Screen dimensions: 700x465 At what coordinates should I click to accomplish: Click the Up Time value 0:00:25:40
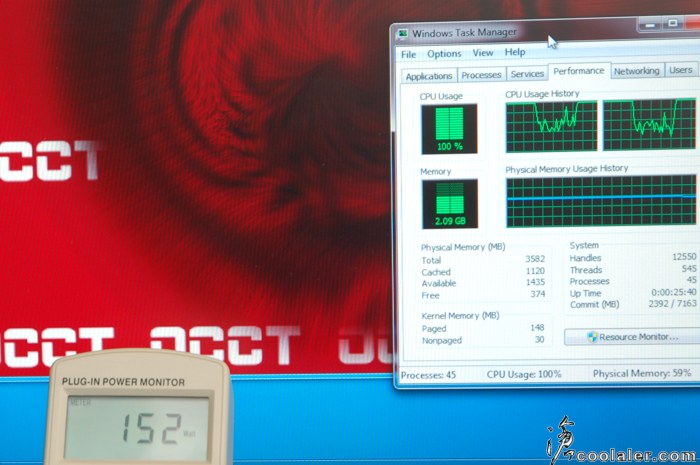pyautogui.click(x=674, y=292)
